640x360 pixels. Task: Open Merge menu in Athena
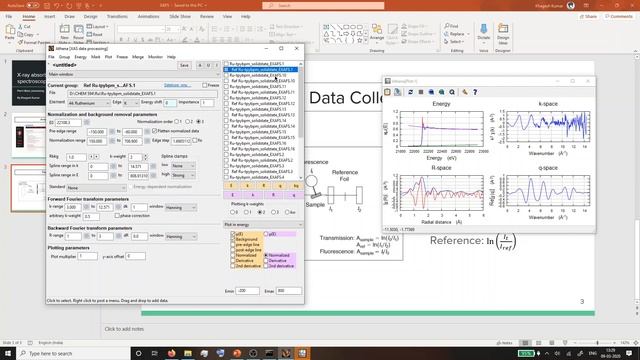point(138,57)
